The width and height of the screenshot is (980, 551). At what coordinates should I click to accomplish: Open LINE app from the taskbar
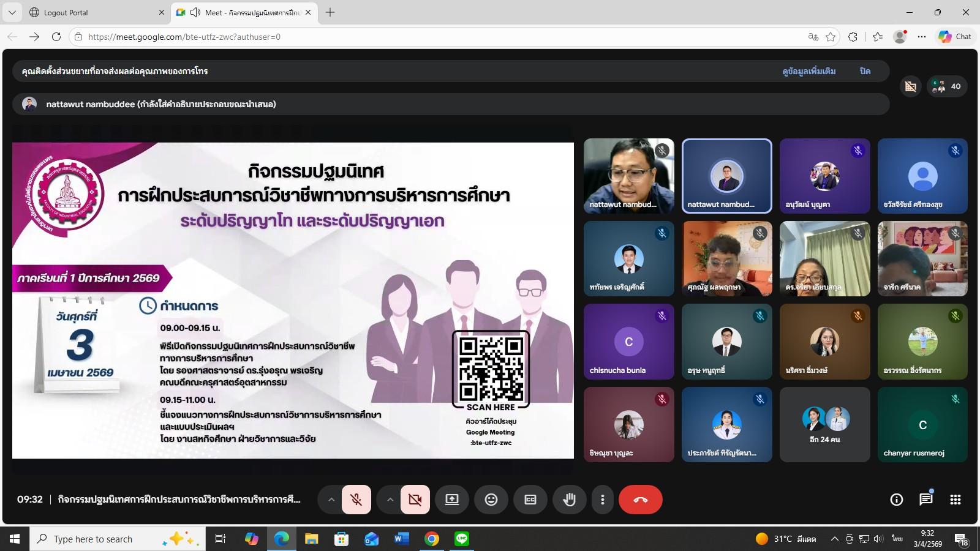click(462, 539)
